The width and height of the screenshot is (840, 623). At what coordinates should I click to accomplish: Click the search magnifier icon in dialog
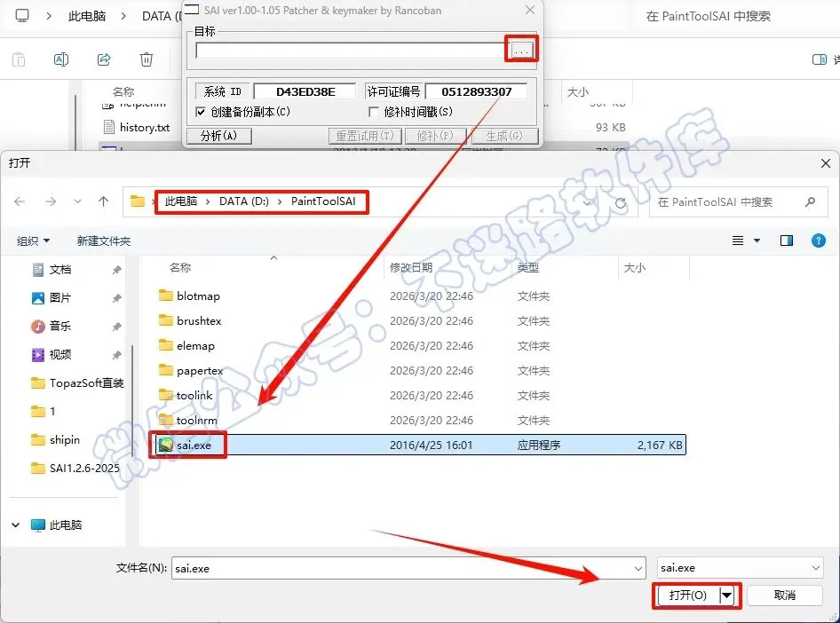pyautogui.click(x=810, y=201)
